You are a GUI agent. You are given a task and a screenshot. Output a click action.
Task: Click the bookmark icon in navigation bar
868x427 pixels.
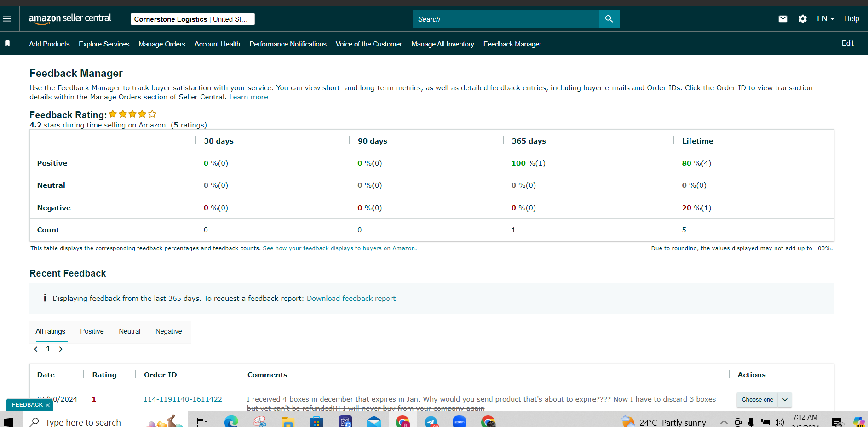7,43
